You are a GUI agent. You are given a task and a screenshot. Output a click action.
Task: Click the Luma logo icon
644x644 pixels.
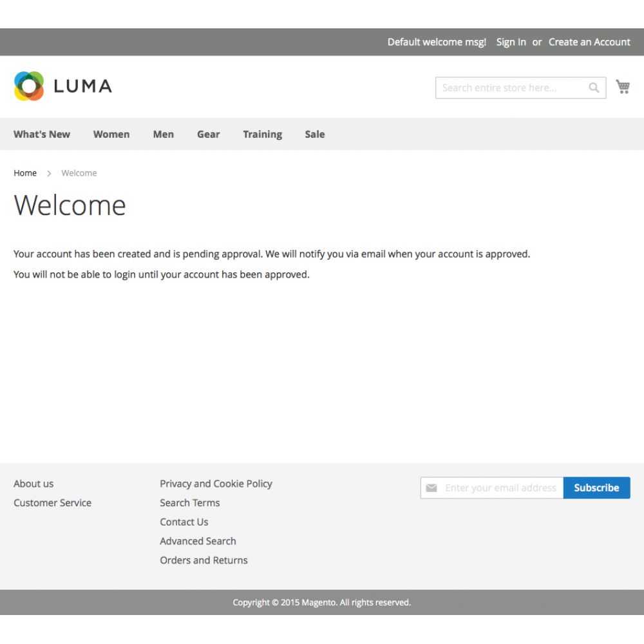point(29,86)
